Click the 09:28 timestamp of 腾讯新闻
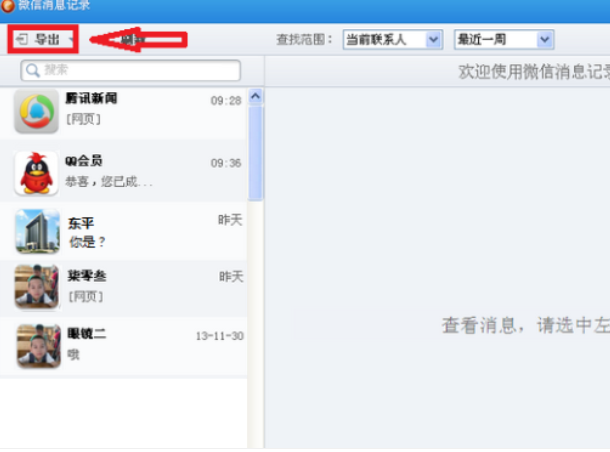 tap(226, 101)
